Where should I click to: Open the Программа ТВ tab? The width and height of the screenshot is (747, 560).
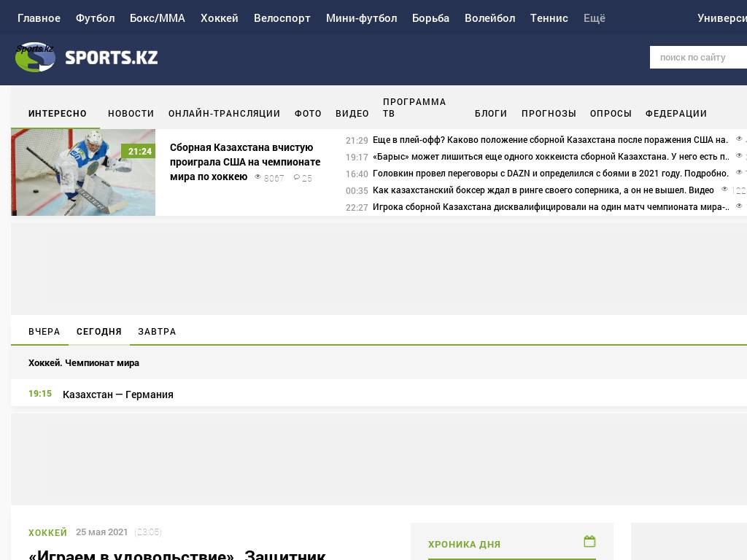(x=414, y=108)
